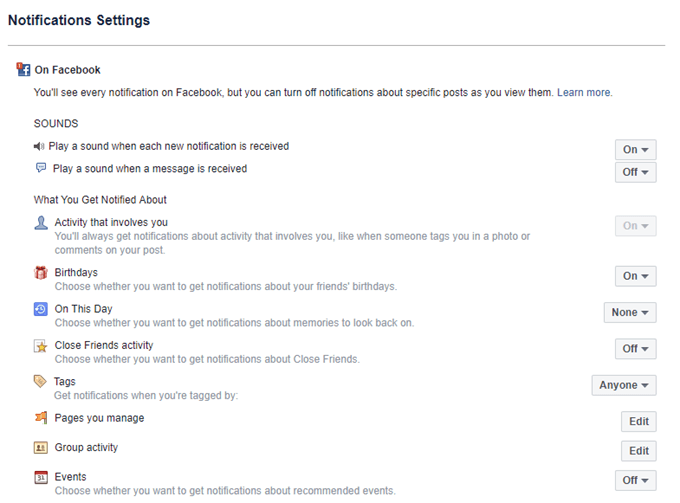Follow the Learn more link
Viewport: 680px width, 503px height.
click(x=584, y=93)
